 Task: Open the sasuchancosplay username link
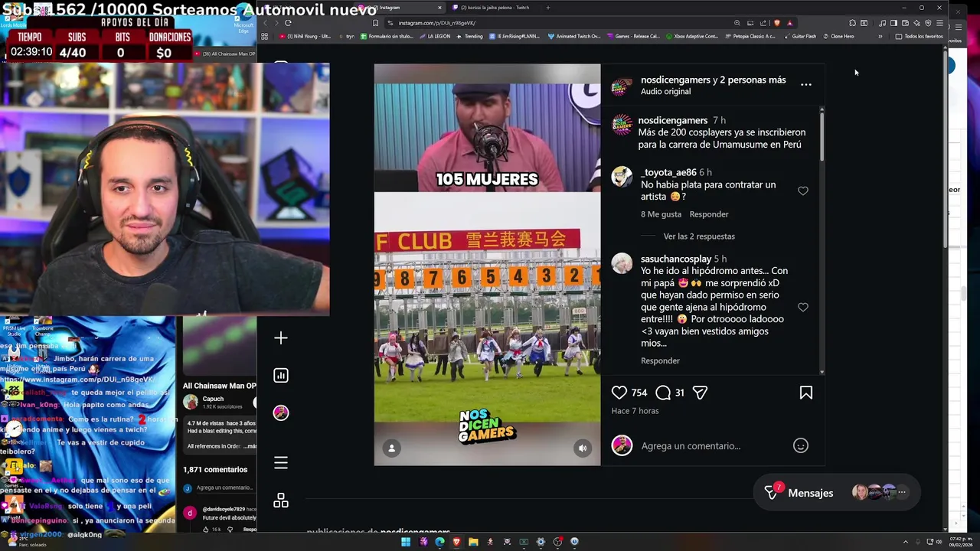676,259
